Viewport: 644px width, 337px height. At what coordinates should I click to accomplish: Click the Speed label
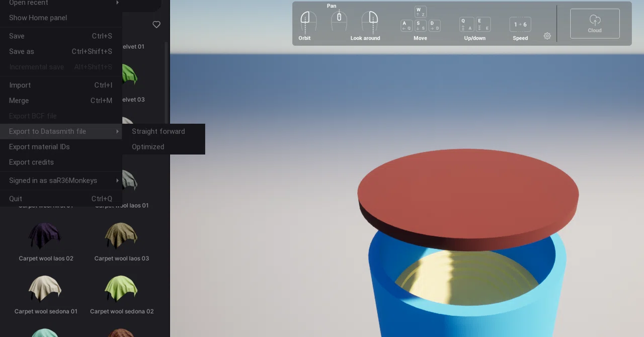(520, 38)
